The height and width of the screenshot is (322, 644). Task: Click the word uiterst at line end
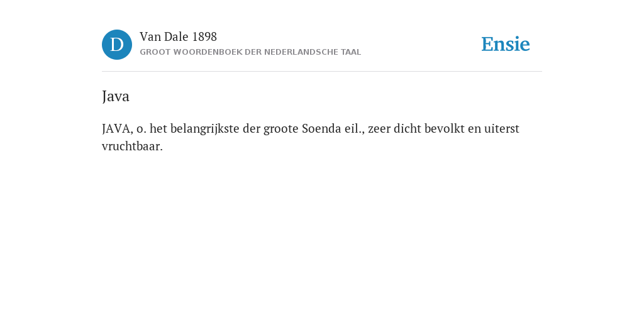pyautogui.click(x=501, y=129)
